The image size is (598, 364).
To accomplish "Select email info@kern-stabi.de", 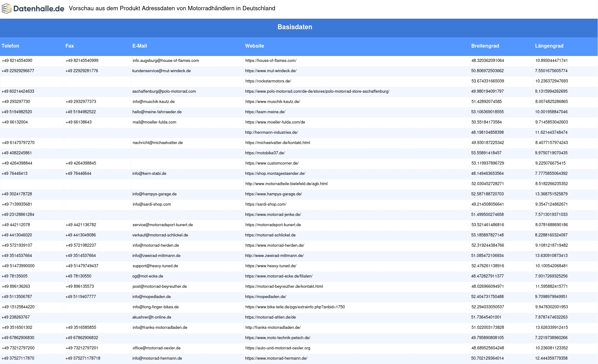I will 149,174.
